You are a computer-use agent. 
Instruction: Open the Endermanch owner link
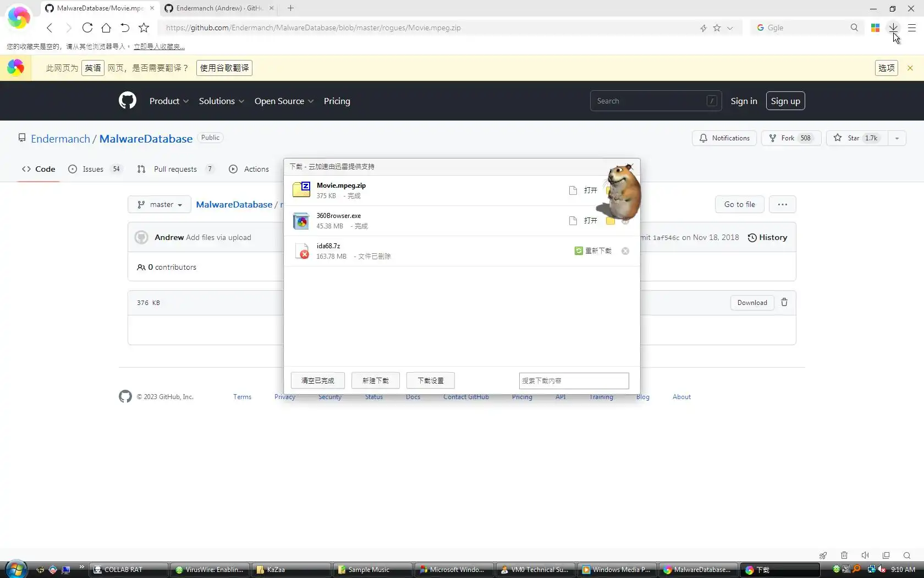click(61, 139)
